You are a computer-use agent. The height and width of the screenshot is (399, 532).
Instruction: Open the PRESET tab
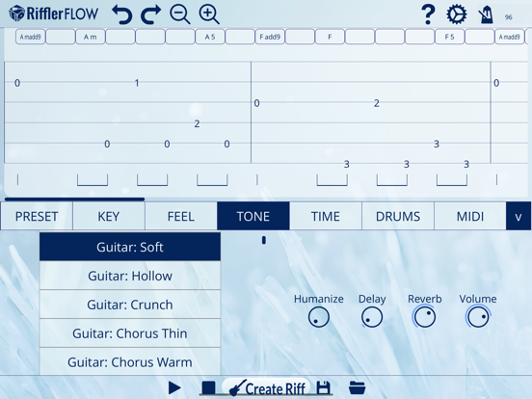coord(37,216)
